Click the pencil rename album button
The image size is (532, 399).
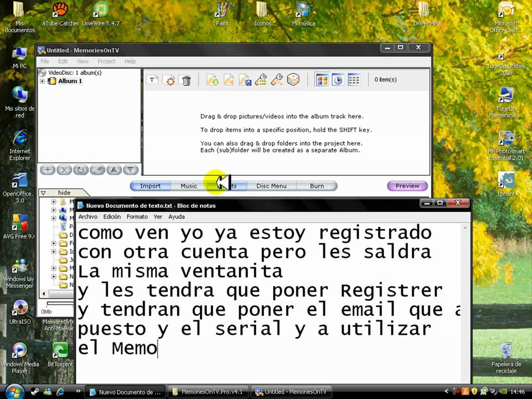pos(98,170)
